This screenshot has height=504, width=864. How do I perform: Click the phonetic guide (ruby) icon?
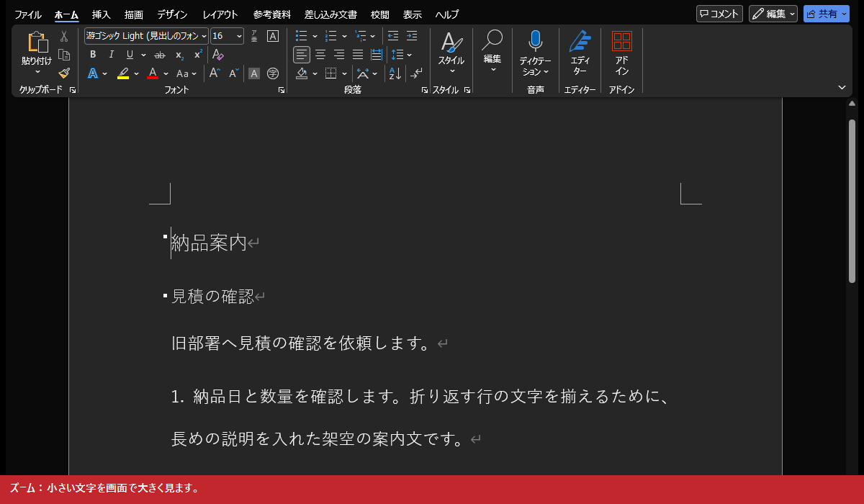pos(254,36)
